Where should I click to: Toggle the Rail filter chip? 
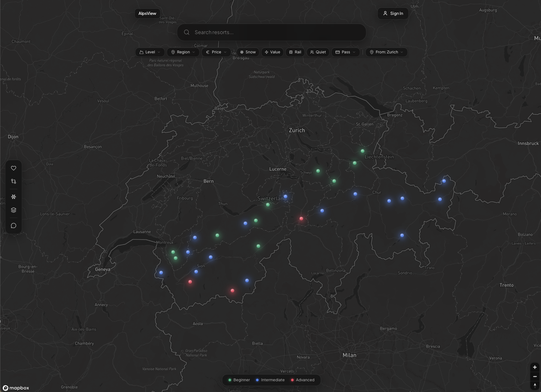coord(295,52)
